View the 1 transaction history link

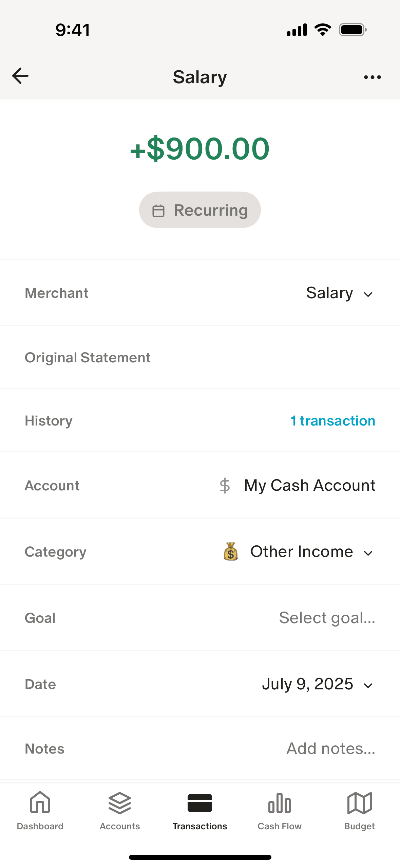point(333,421)
